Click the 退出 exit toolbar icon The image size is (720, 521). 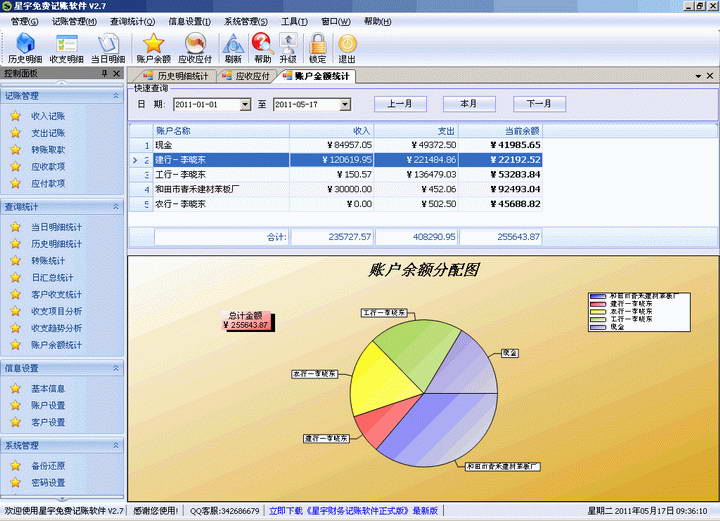click(x=347, y=48)
